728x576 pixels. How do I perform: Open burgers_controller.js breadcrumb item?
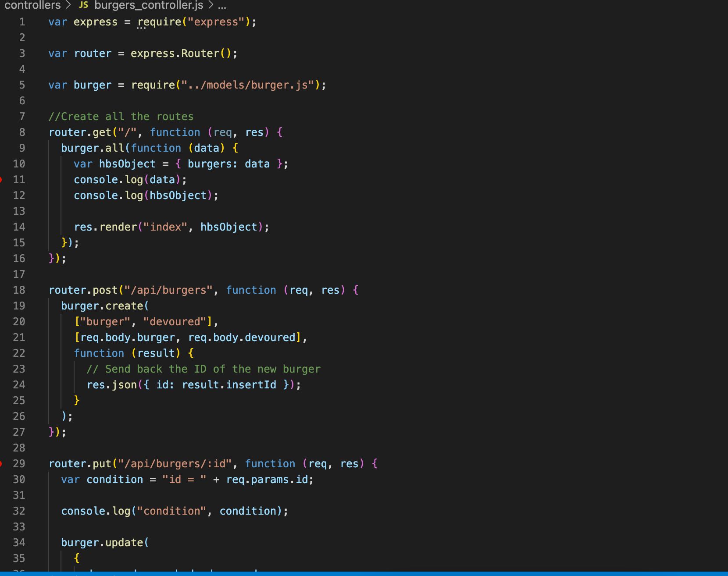point(149,5)
